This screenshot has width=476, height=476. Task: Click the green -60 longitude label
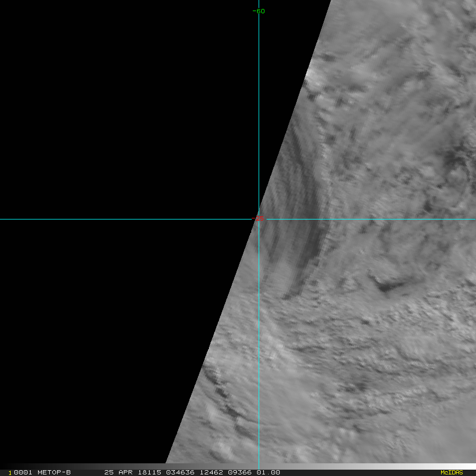click(259, 11)
